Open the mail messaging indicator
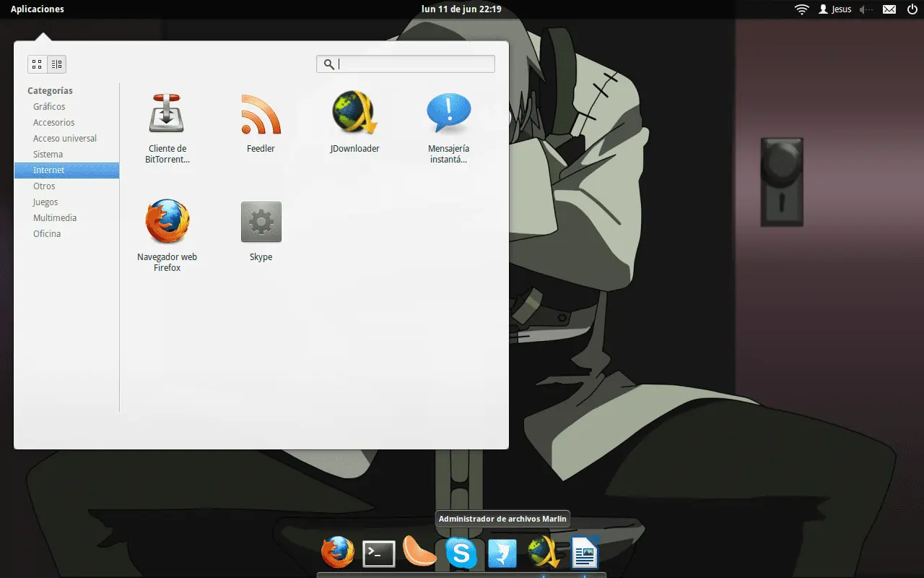 click(889, 9)
